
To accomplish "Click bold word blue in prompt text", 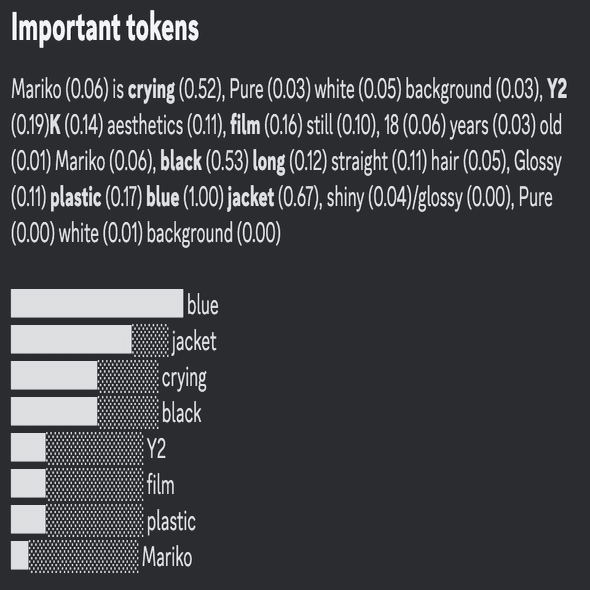I will (163, 198).
